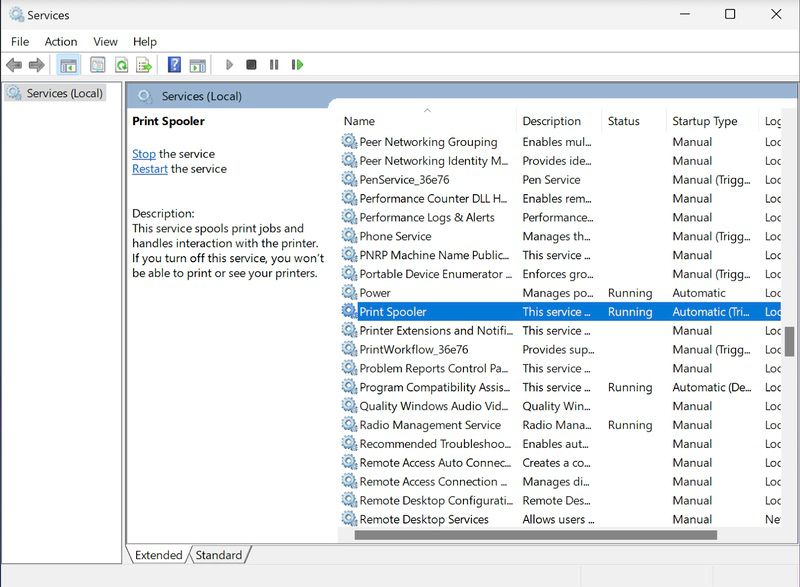800x587 pixels.
Task: Click Automatic (De... startup type cell
Action: tap(712, 387)
